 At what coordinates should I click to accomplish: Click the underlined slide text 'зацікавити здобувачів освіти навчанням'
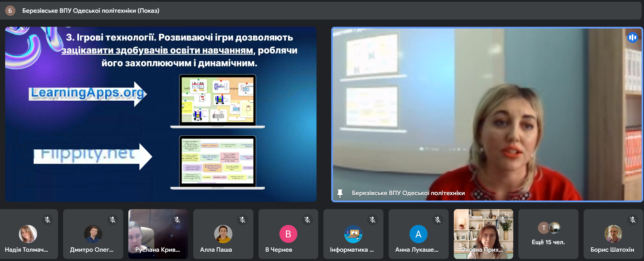(157, 50)
